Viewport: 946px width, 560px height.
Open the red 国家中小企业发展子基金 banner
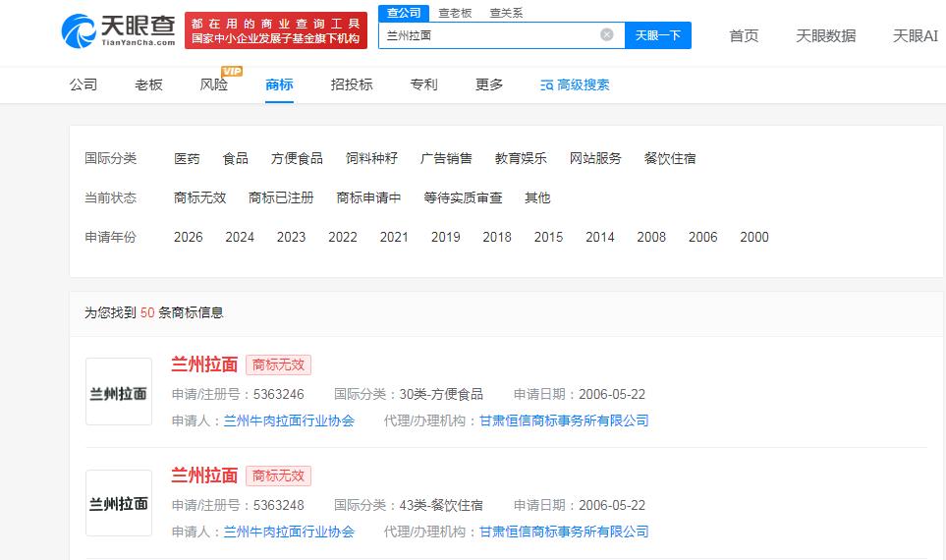276,30
